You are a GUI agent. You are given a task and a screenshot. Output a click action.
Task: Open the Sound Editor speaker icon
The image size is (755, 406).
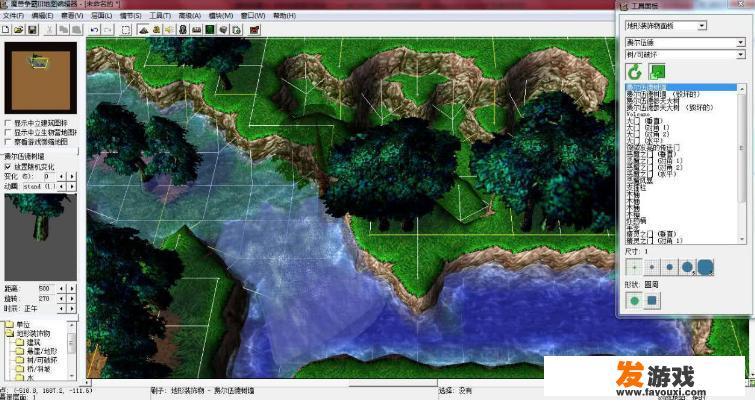(x=169, y=30)
